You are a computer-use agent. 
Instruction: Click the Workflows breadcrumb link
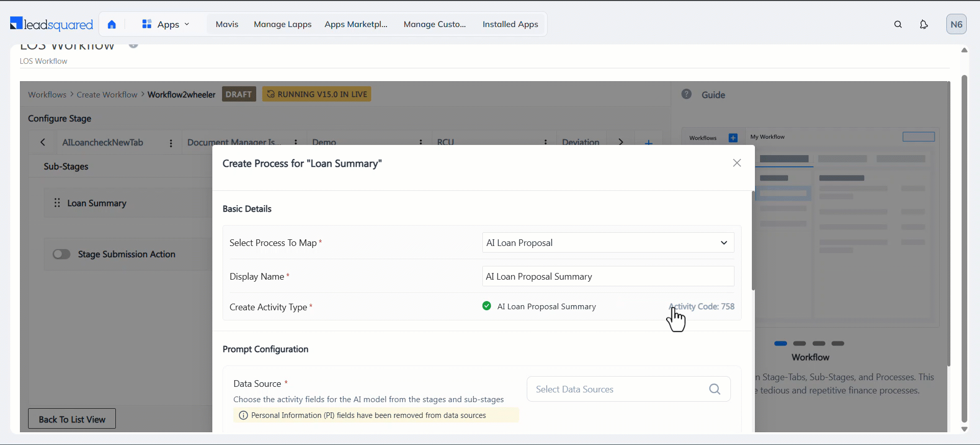pos(47,94)
